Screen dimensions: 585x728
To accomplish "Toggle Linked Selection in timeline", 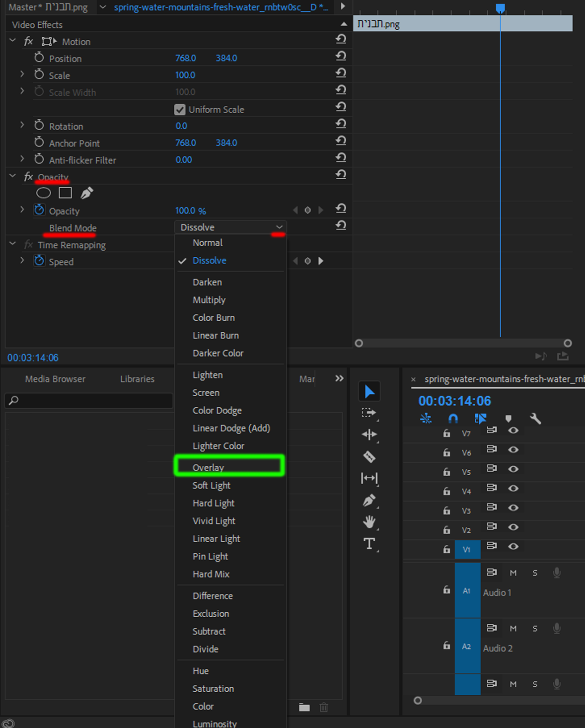I will [480, 419].
